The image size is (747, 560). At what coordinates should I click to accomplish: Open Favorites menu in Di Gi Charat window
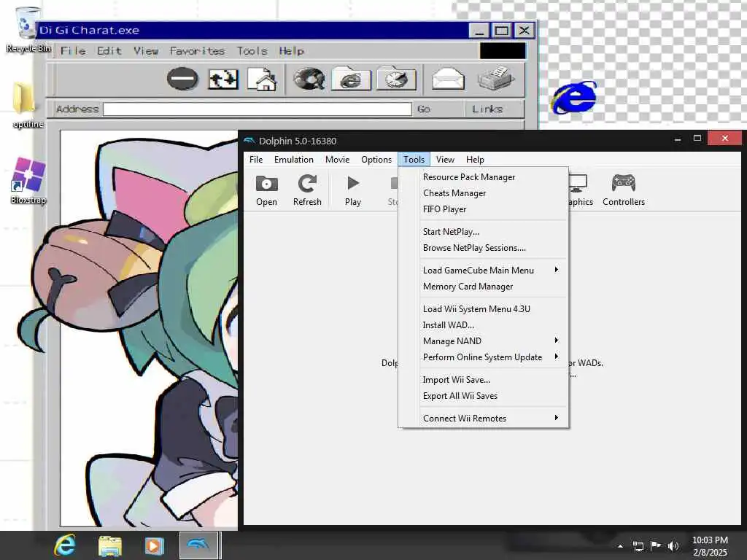[x=197, y=50]
